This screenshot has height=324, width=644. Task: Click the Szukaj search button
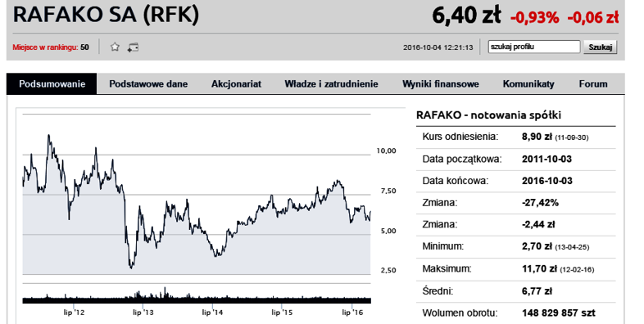pyautogui.click(x=600, y=47)
